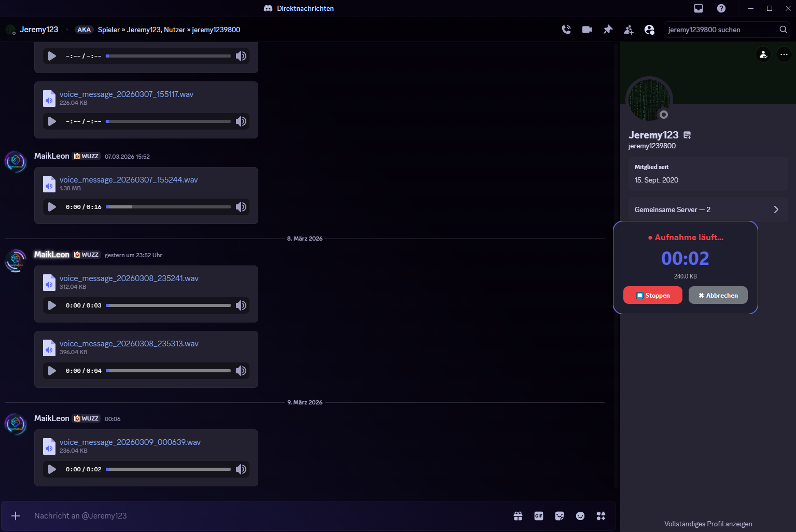Open the sticker picker

(x=560, y=516)
